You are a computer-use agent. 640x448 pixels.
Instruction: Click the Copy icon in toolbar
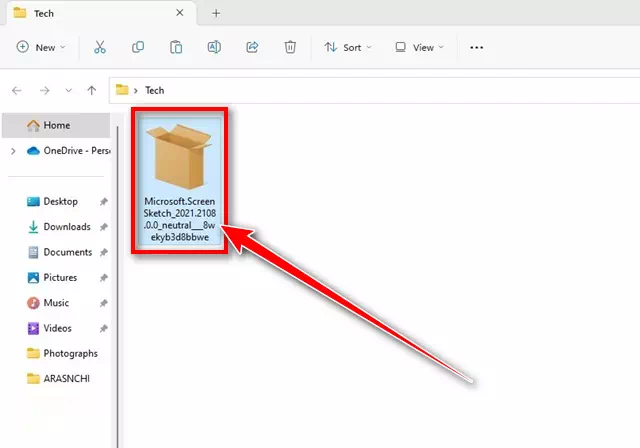[138, 47]
